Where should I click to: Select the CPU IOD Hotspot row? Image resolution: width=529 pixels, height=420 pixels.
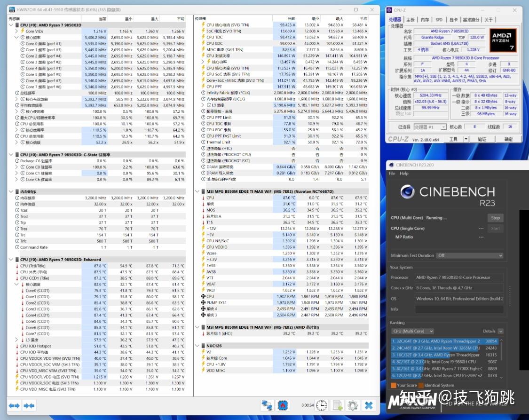click(100, 346)
